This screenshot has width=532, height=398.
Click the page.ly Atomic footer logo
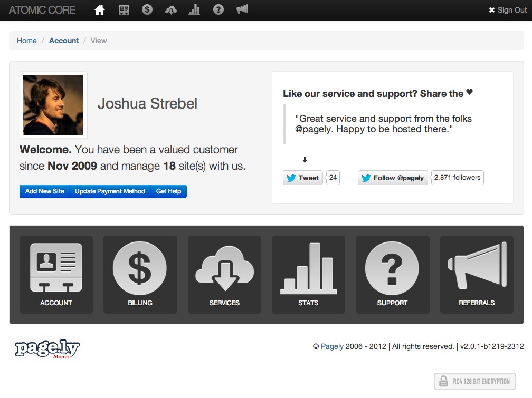click(47, 349)
